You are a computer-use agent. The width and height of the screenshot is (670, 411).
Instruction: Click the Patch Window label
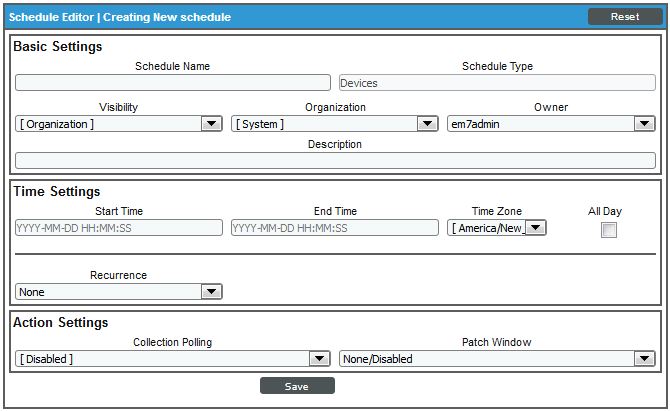497,342
